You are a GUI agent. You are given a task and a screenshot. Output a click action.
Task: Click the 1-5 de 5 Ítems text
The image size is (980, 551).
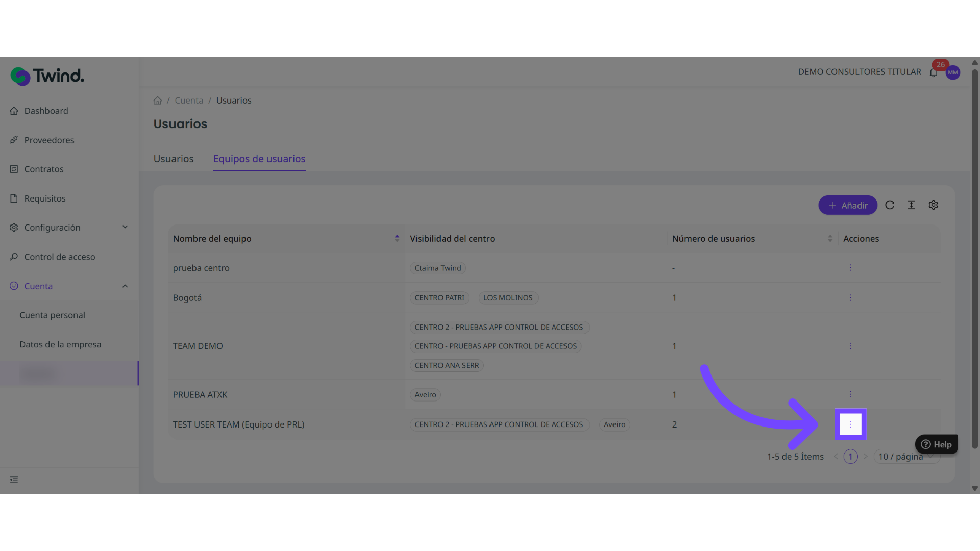point(795,457)
